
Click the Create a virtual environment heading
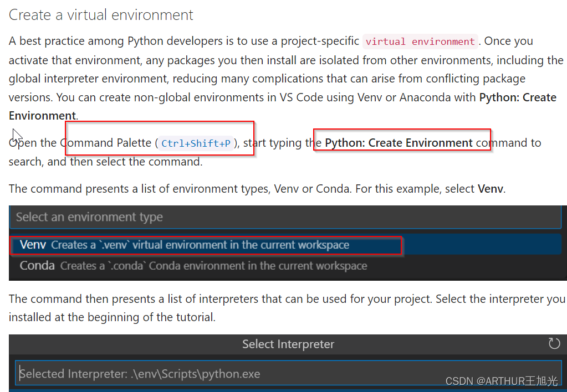[x=100, y=14]
